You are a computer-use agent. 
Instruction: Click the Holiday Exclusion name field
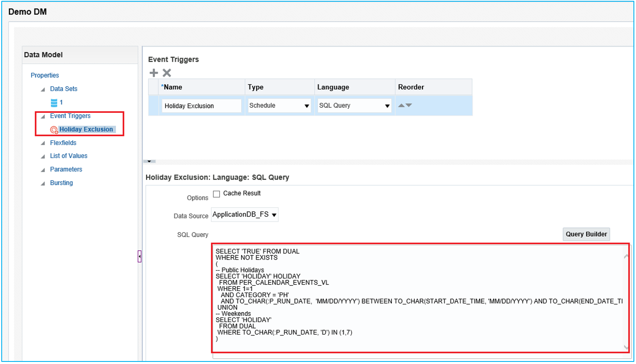click(x=201, y=106)
